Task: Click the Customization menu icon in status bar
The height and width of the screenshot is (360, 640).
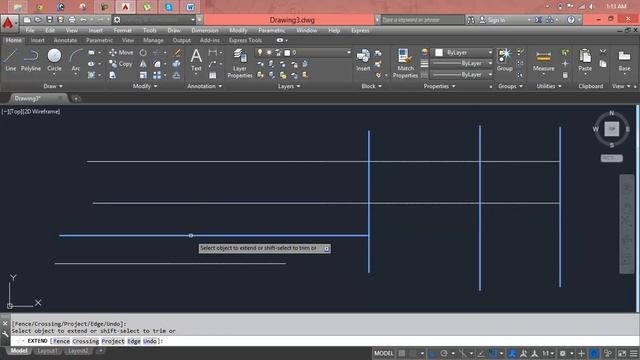Action: (634, 353)
